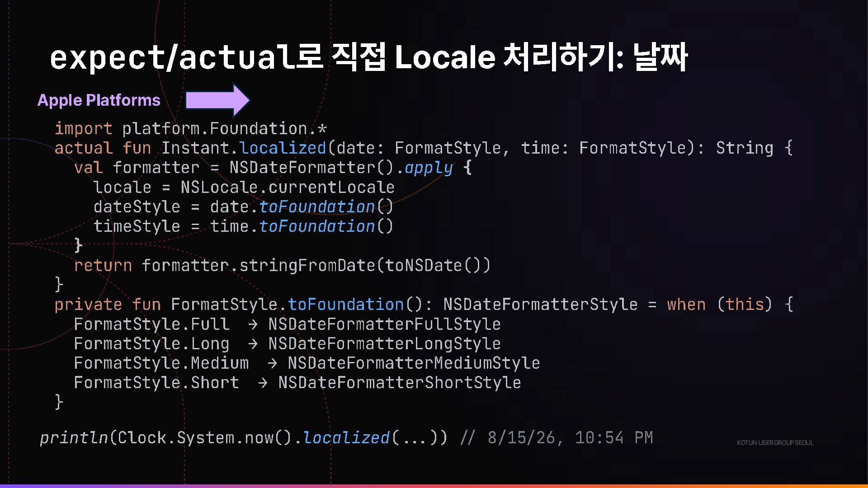Click the 'FormatStyle.Short' mapping line
Screen dimensions: 868x488
(297, 383)
